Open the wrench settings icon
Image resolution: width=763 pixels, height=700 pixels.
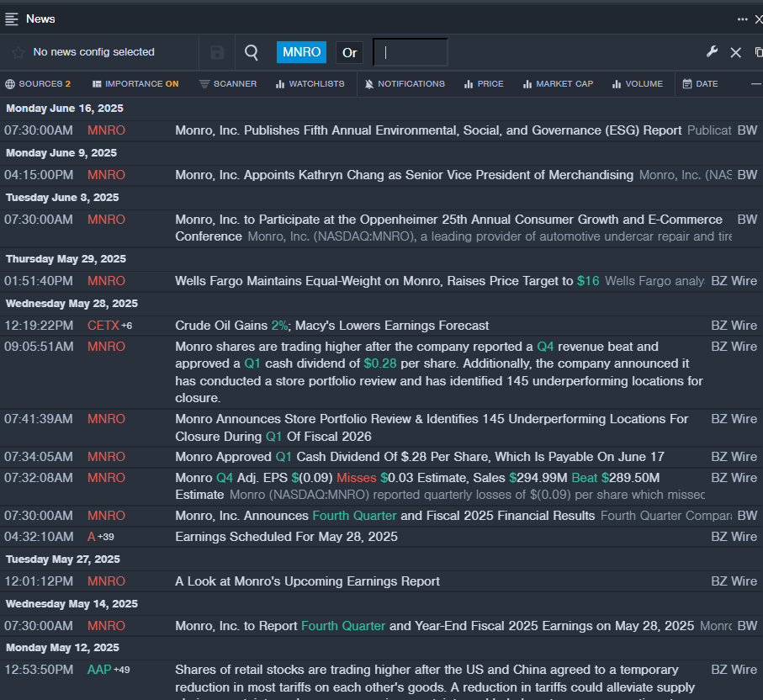tap(712, 51)
